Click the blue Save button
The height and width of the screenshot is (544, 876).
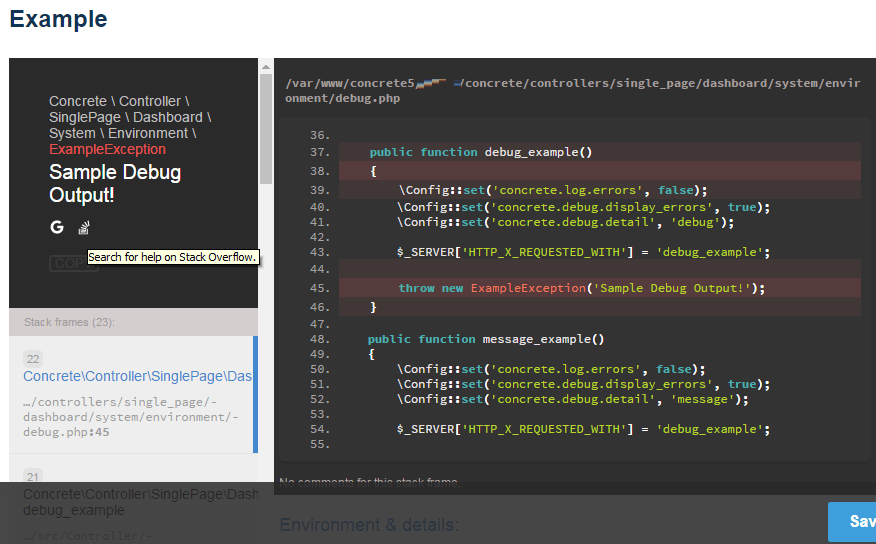coord(853,521)
